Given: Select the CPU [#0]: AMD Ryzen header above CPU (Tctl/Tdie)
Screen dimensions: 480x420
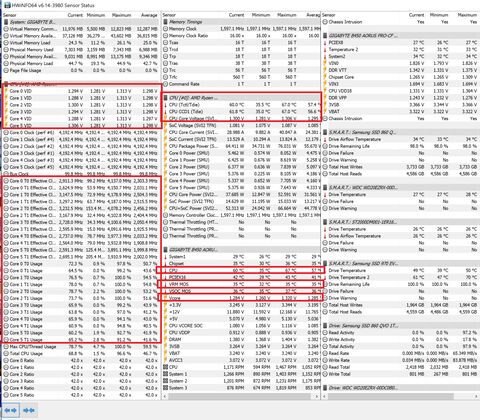Looking at the screenshot, I should click(x=241, y=98).
